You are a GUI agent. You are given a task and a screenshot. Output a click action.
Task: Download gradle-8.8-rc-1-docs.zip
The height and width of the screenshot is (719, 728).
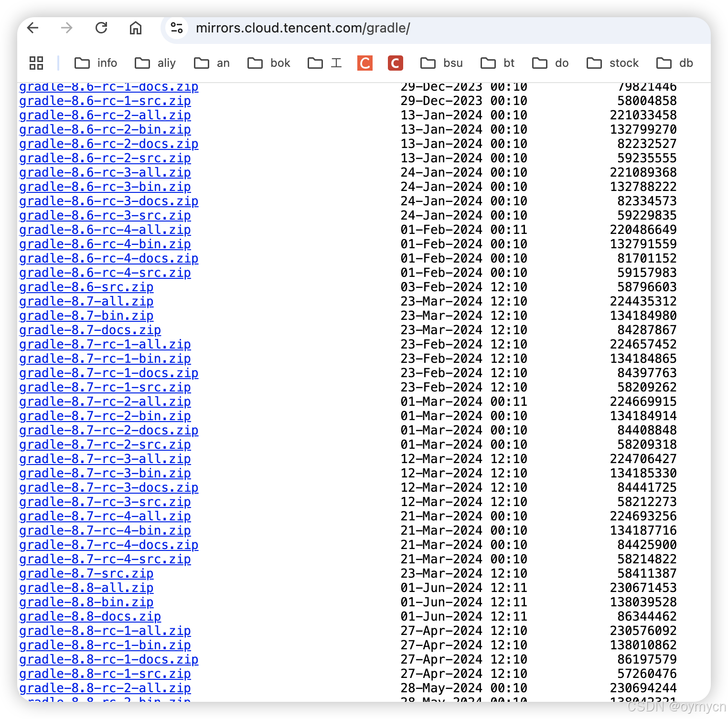pyautogui.click(x=109, y=659)
